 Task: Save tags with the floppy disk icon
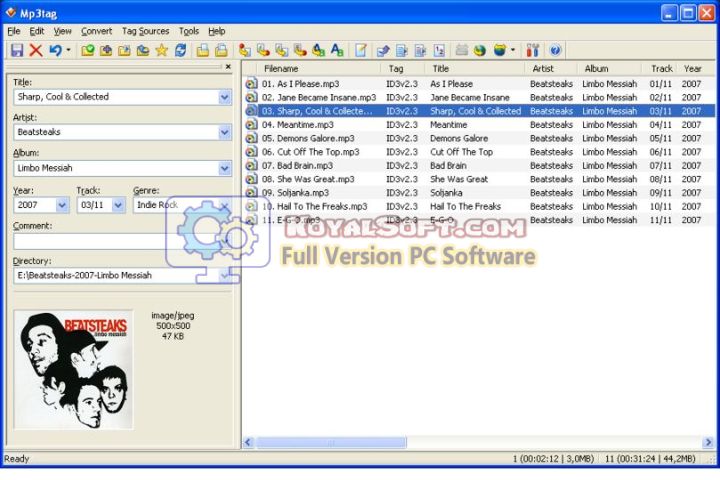pyautogui.click(x=17, y=50)
